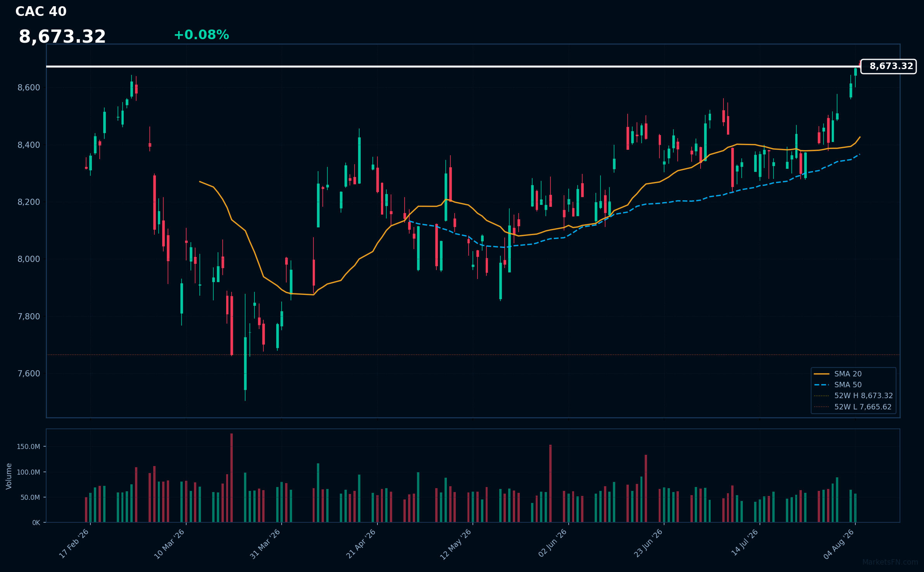
Task: Click the 31 Mar '26 date label
Action: 265,543
